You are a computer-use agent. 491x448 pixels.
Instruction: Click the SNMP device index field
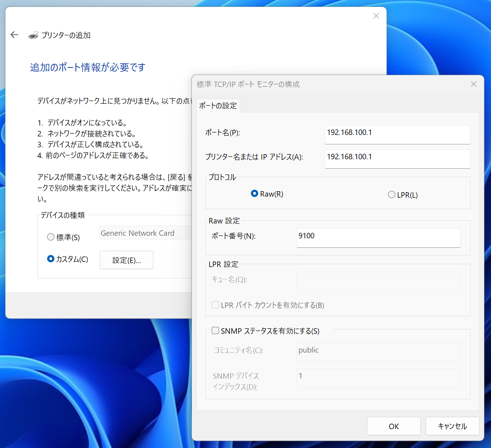378,378
